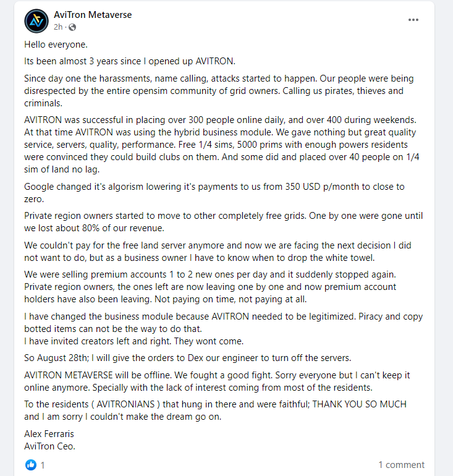Open the AviTron Metaverse profile picture

point(36,21)
